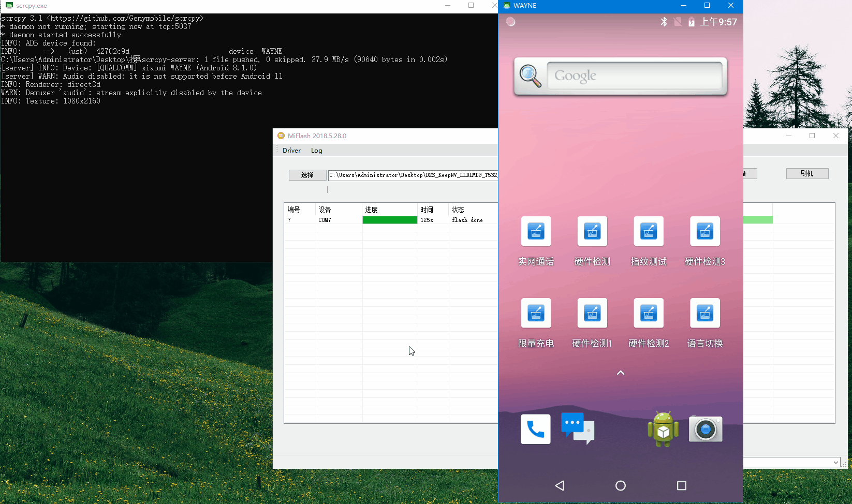Click the pink circle notification icon

511,22
